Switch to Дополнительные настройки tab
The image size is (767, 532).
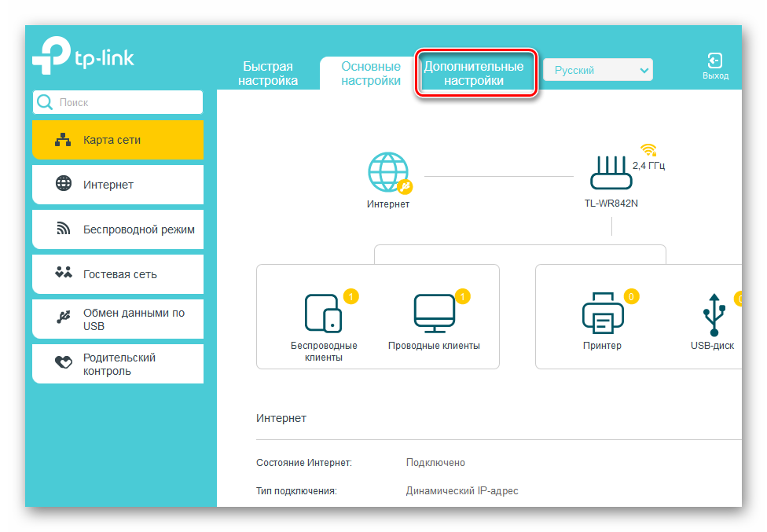473,74
